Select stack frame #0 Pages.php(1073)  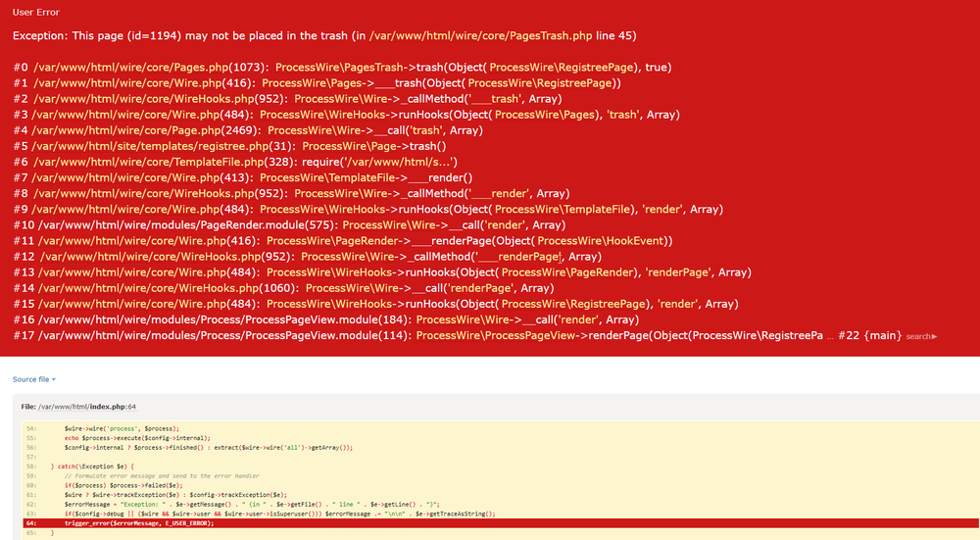click(142, 67)
